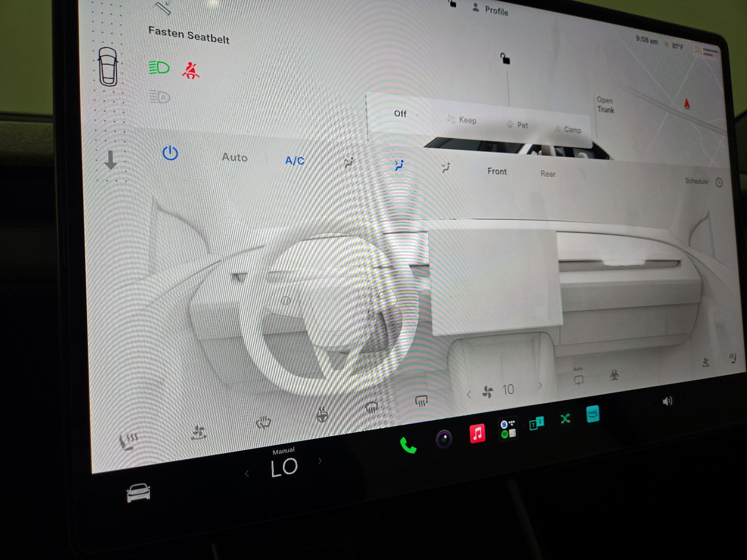Tap the volume speaker icon
The height and width of the screenshot is (560, 747).
coord(667,401)
